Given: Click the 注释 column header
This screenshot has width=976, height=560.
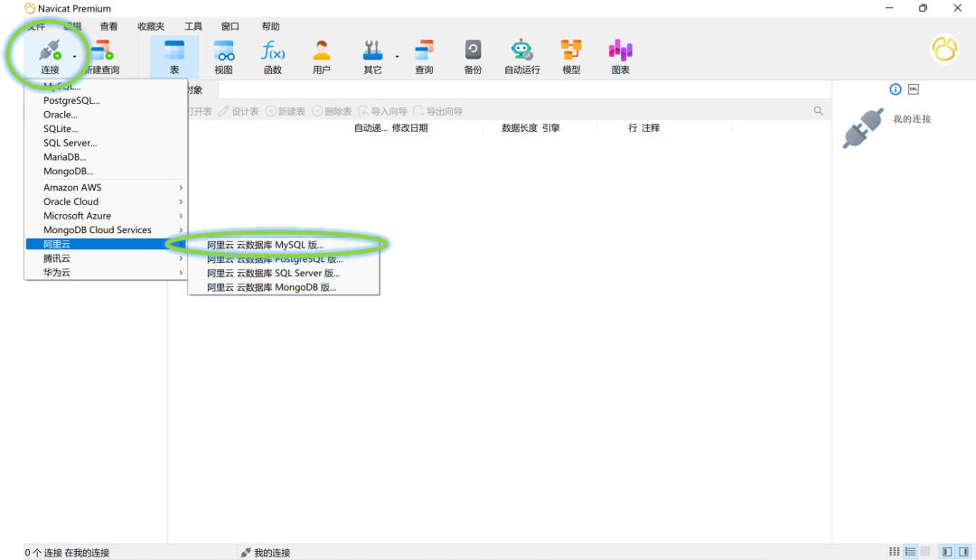Looking at the screenshot, I should tap(651, 128).
